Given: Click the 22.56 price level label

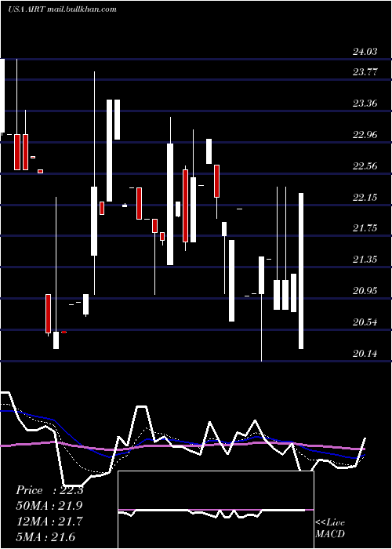Looking at the screenshot, I should click(365, 165).
